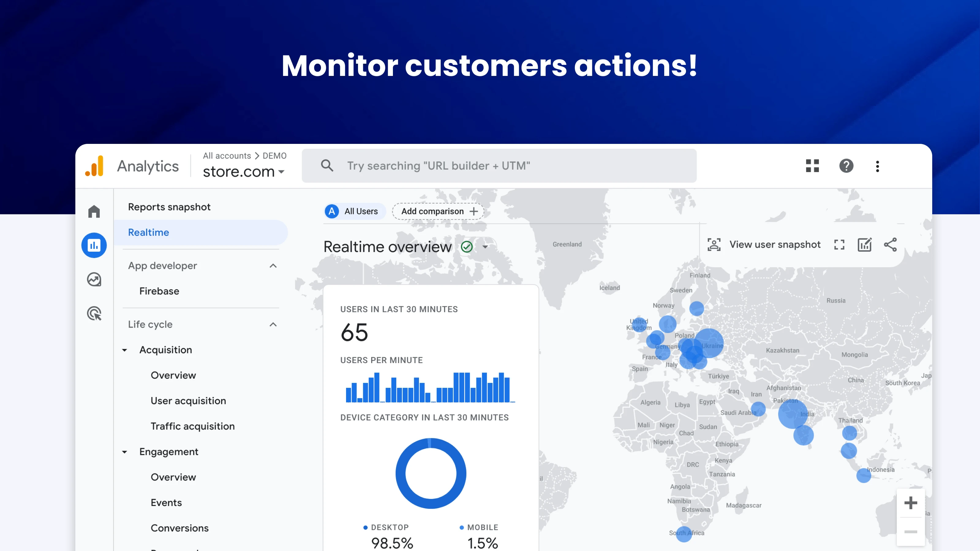Open the Realtime overview status dropdown arrow
980x551 pixels.
(485, 247)
